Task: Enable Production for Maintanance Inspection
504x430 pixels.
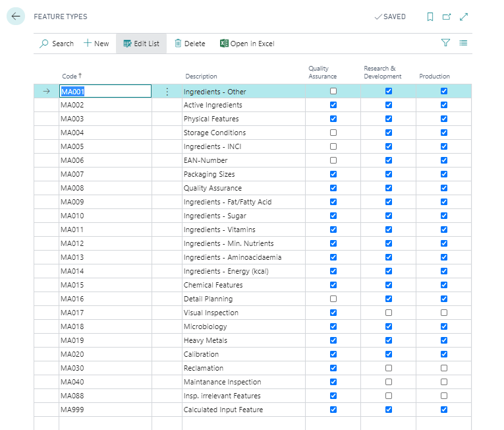Action: [x=444, y=382]
